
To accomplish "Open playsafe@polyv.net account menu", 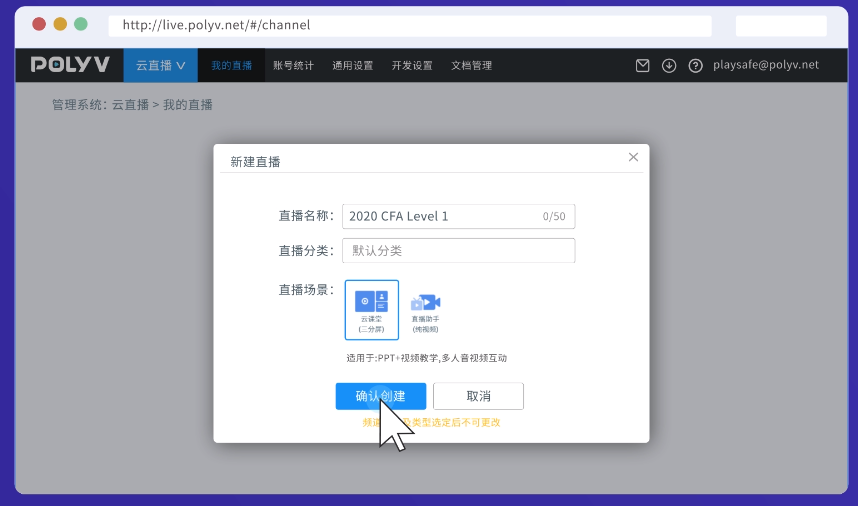I will [765, 65].
